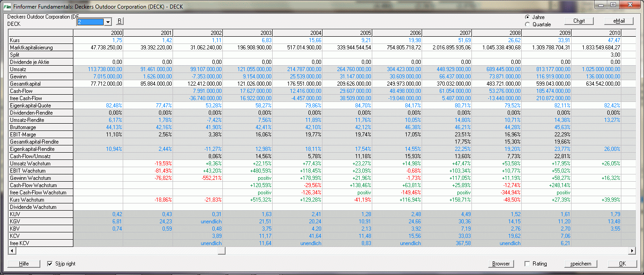Click the Eigenkapital-Rendite row label
Screen dimensions: 644x275
coord(41,149)
